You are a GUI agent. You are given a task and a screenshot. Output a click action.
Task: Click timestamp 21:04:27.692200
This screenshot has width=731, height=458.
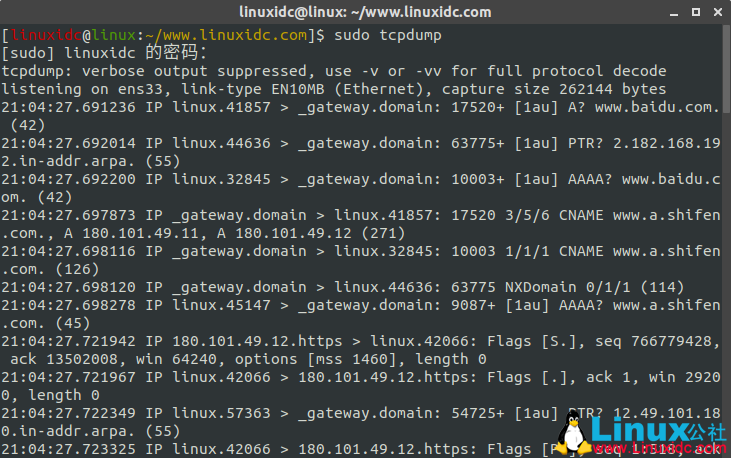[x=69, y=179]
